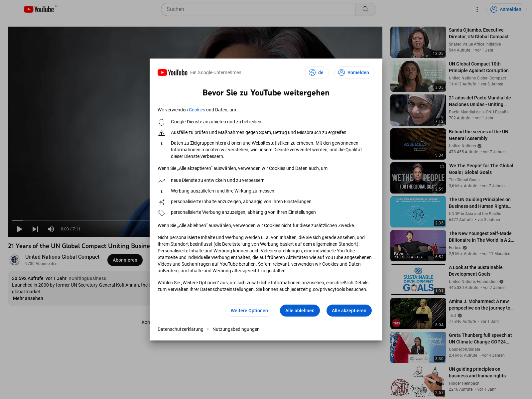Image resolution: width=532 pixels, height=399 pixels.
Task: Open the hamburger guide menu
Action: 12,9
